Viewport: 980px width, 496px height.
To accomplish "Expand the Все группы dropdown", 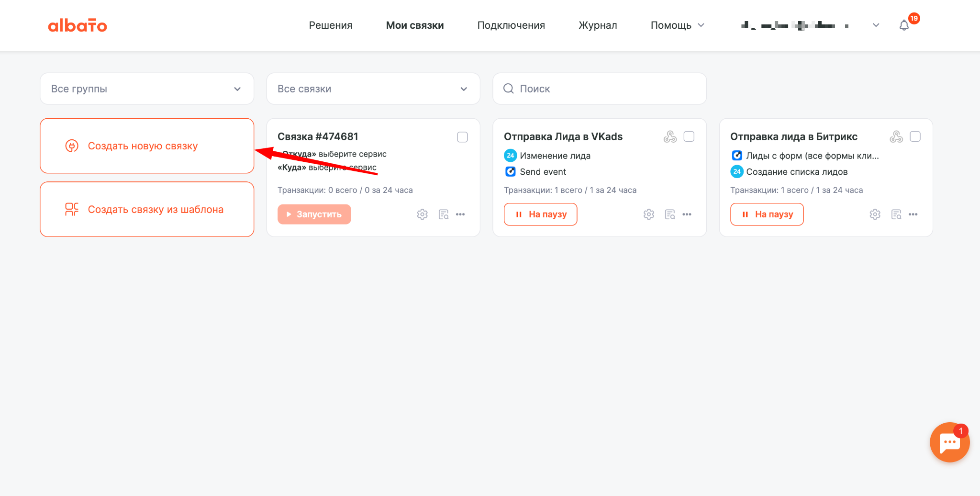I will coord(147,89).
